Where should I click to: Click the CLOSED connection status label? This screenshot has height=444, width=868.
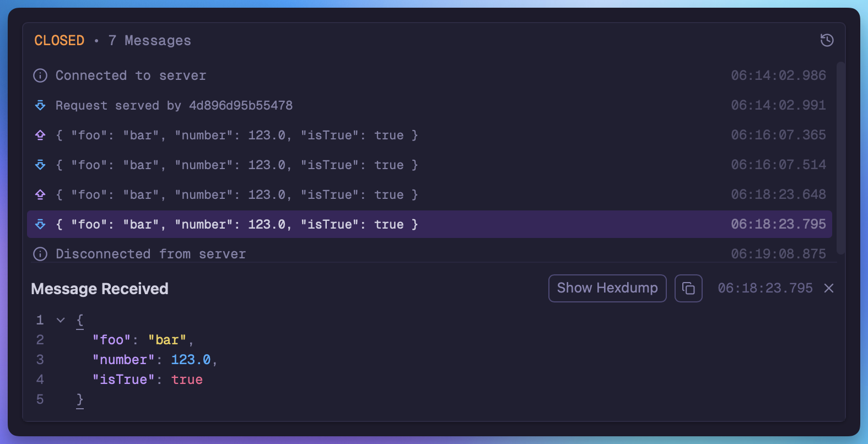point(59,40)
